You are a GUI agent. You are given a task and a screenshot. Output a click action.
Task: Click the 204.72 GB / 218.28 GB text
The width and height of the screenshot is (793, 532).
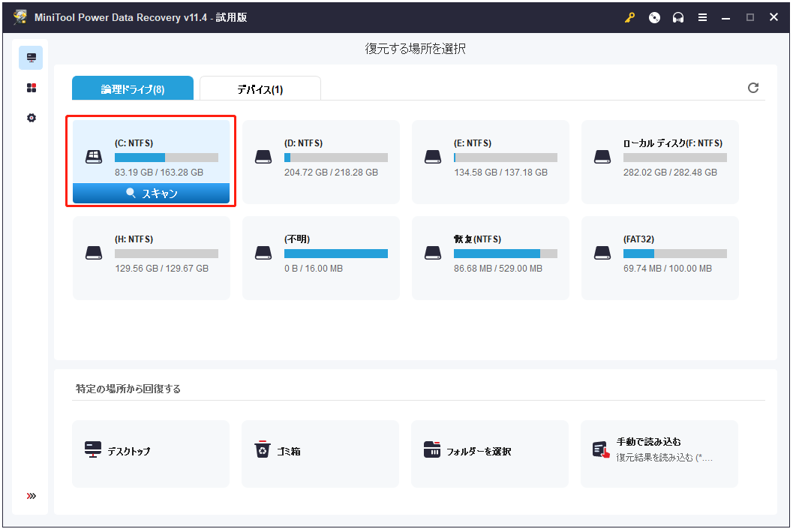pyautogui.click(x=332, y=173)
